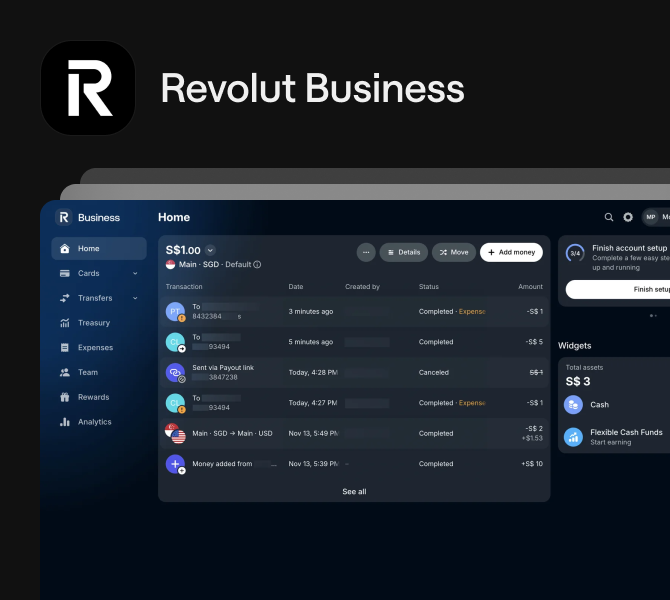Open the Transfers sidebar item
This screenshot has width=670, height=600.
99,298
